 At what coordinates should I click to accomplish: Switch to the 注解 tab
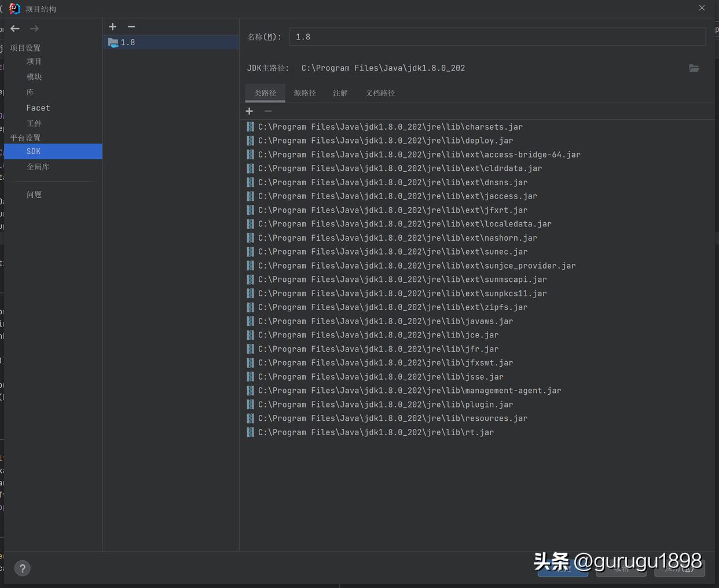[x=340, y=93]
